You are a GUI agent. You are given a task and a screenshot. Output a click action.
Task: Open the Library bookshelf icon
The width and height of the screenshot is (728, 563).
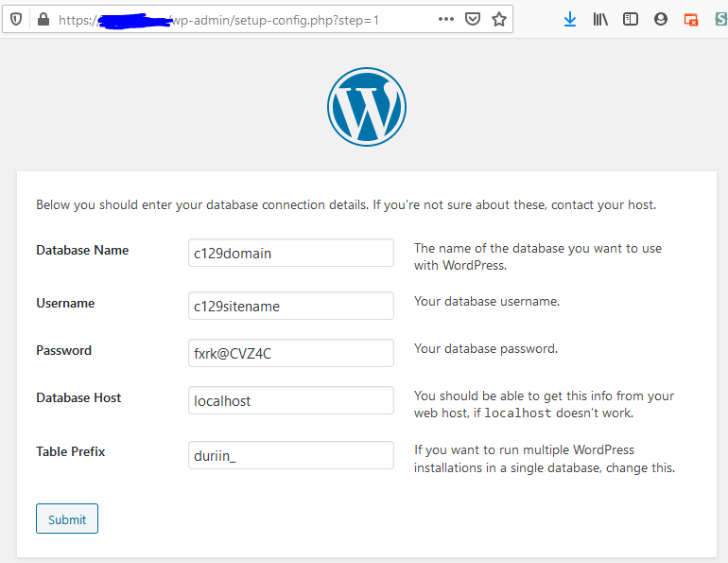[x=600, y=19]
